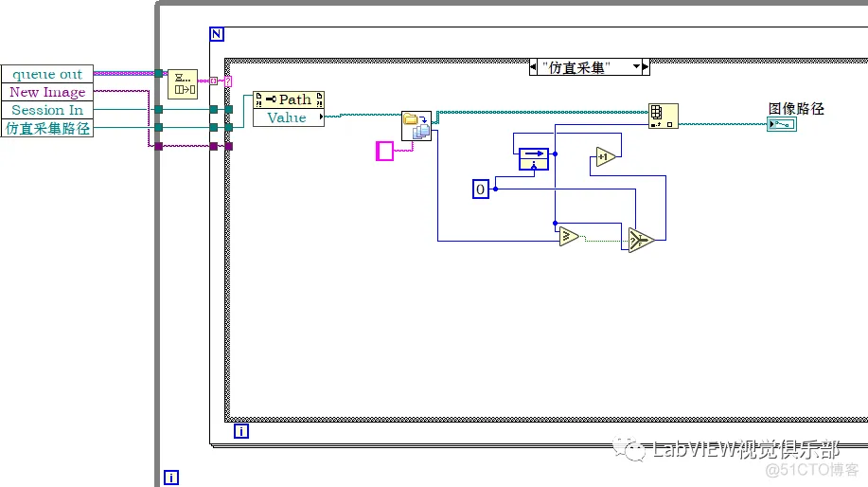The width and height of the screenshot is (868, 487).
Task: Select the Path property node header
Action: point(289,99)
